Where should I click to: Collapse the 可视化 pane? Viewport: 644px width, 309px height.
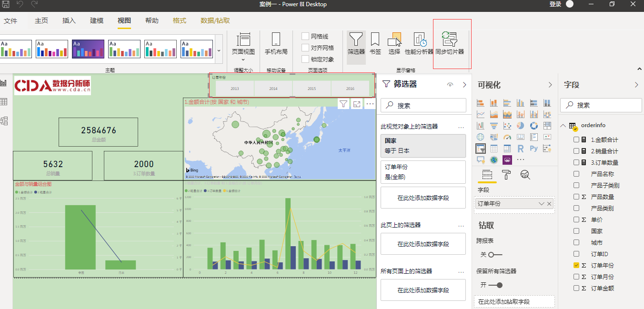[550, 85]
